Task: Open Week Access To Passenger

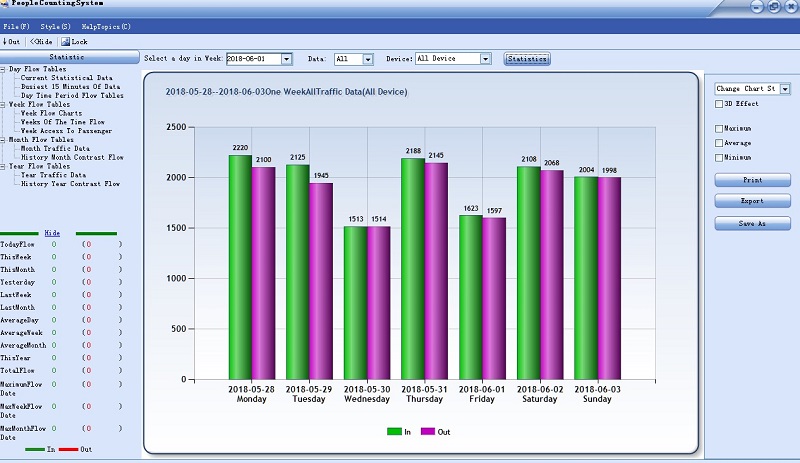Action: click(x=66, y=131)
